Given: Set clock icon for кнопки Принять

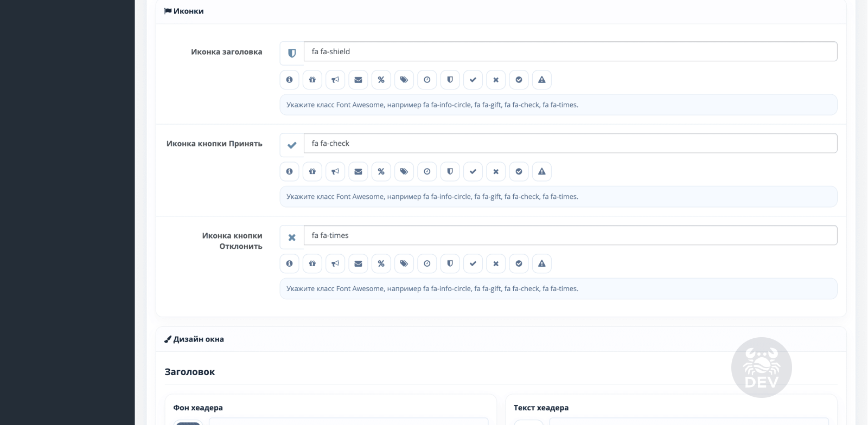Looking at the screenshot, I should coord(427,171).
